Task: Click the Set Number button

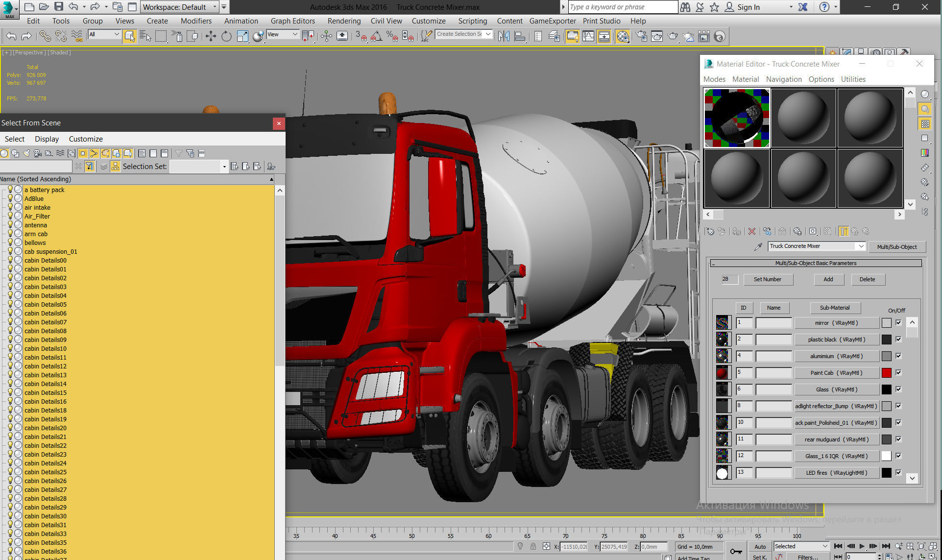Action: 768,279
